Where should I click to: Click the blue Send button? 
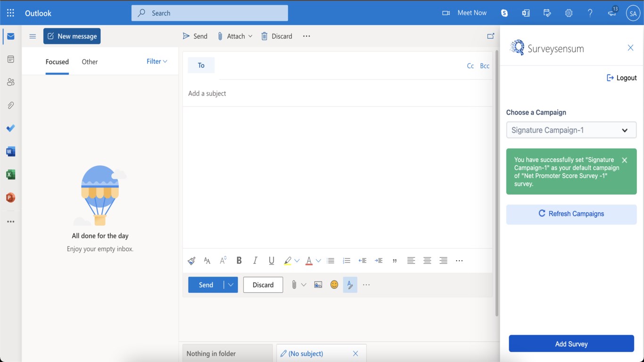(x=206, y=285)
